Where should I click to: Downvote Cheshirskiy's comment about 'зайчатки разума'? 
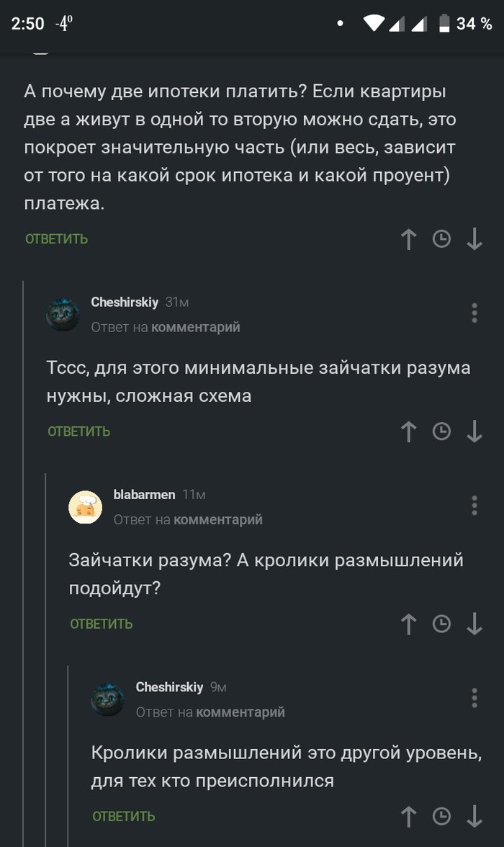pyautogui.click(x=474, y=431)
